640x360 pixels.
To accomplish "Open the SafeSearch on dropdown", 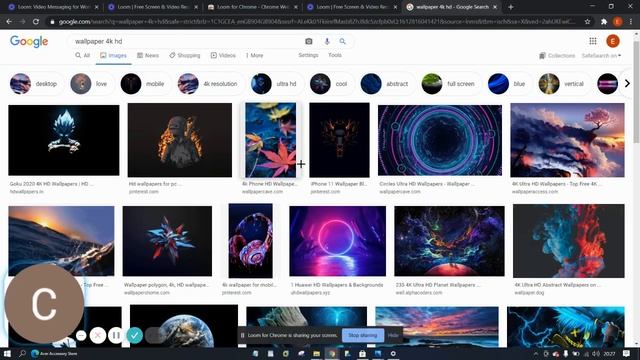I will coord(601,56).
